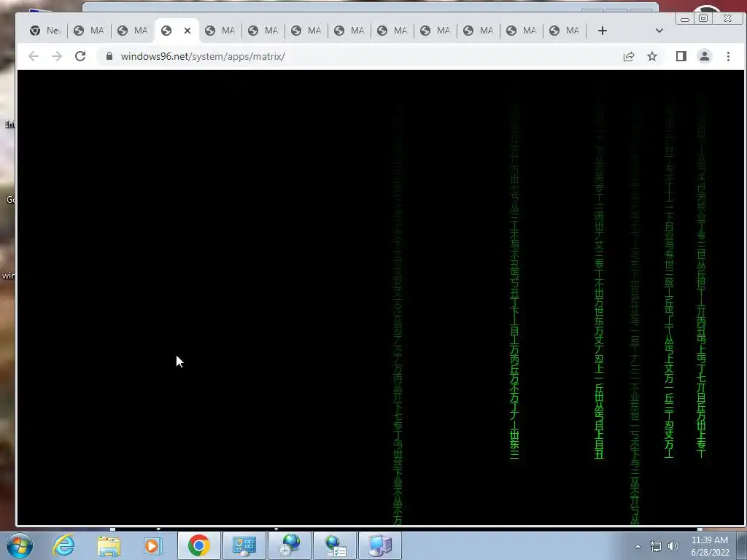Bookmark this page with the star icon

click(652, 56)
